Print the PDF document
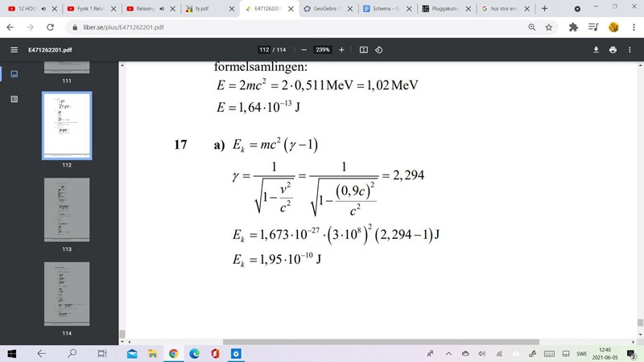This screenshot has width=644, height=362. pos(613,49)
